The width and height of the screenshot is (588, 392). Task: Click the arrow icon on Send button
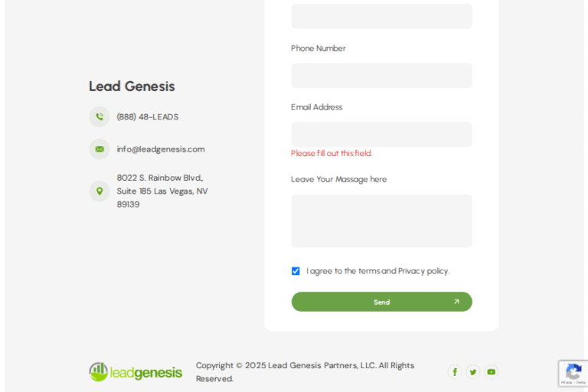[456, 302]
